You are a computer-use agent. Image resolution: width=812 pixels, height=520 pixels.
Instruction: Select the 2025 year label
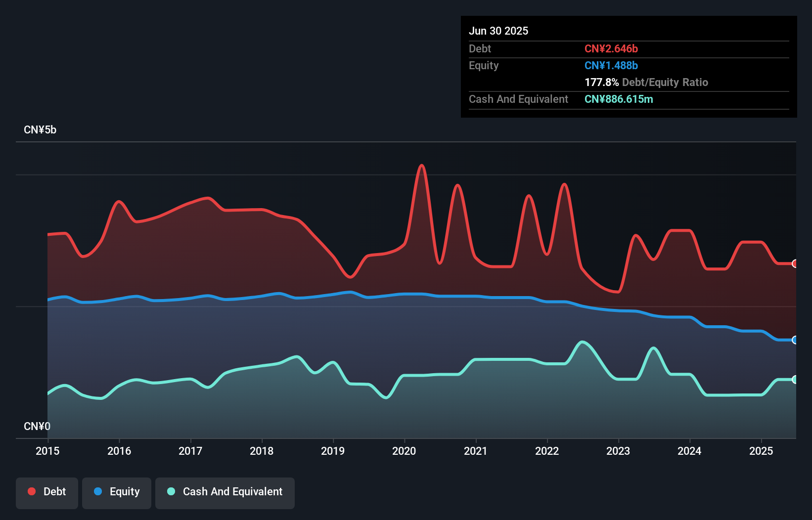762,451
